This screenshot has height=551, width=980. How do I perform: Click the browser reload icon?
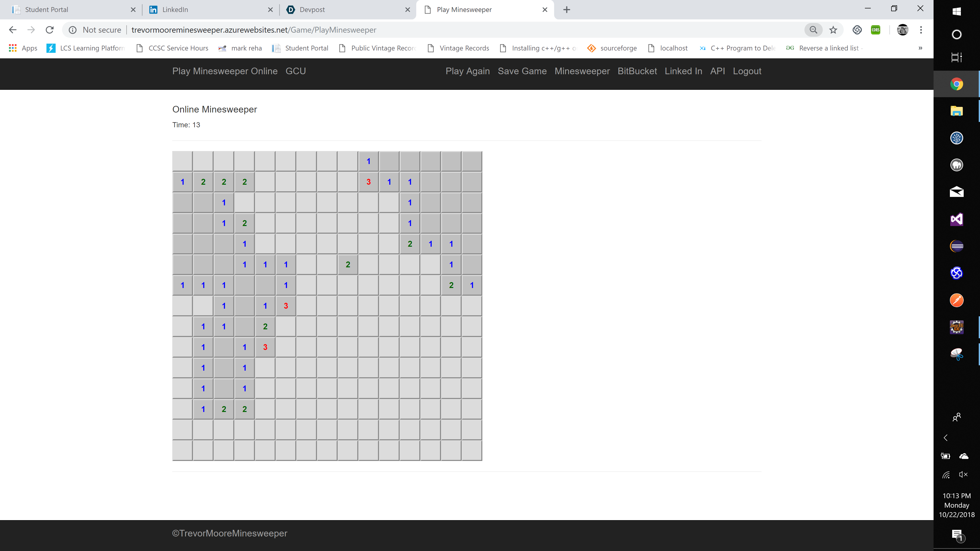[50, 30]
